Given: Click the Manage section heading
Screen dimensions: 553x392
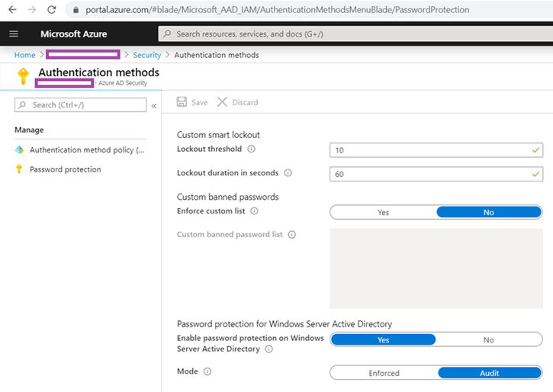Looking at the screenshot, I should [x=29, y=130].
